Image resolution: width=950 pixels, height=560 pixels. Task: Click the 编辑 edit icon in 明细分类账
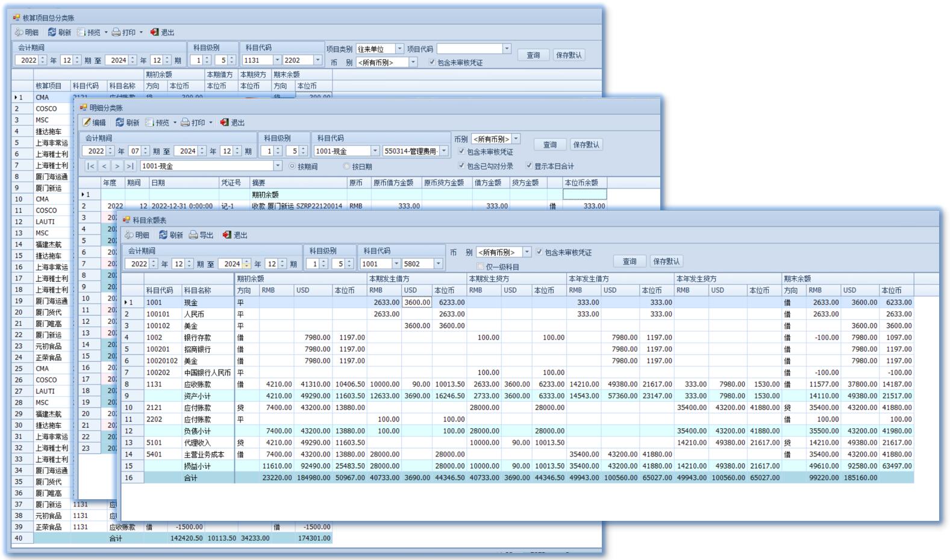tap(87, 122)
